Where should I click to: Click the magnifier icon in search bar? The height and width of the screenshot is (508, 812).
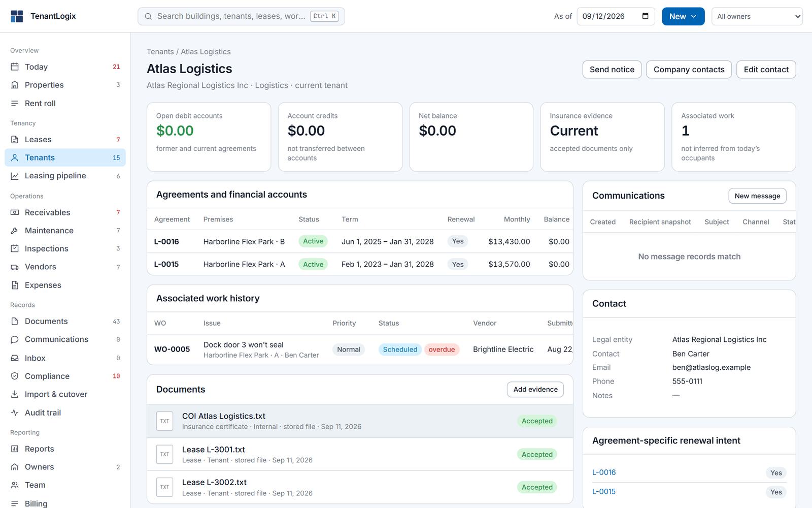148,16
